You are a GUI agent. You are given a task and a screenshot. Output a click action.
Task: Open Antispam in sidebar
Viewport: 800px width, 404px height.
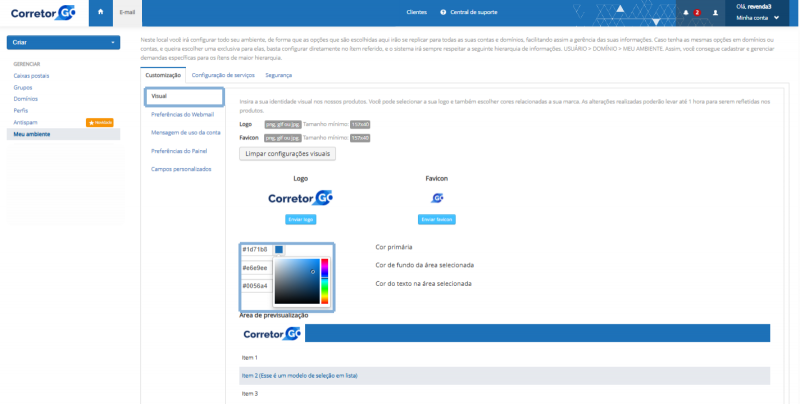click(25, 122)
